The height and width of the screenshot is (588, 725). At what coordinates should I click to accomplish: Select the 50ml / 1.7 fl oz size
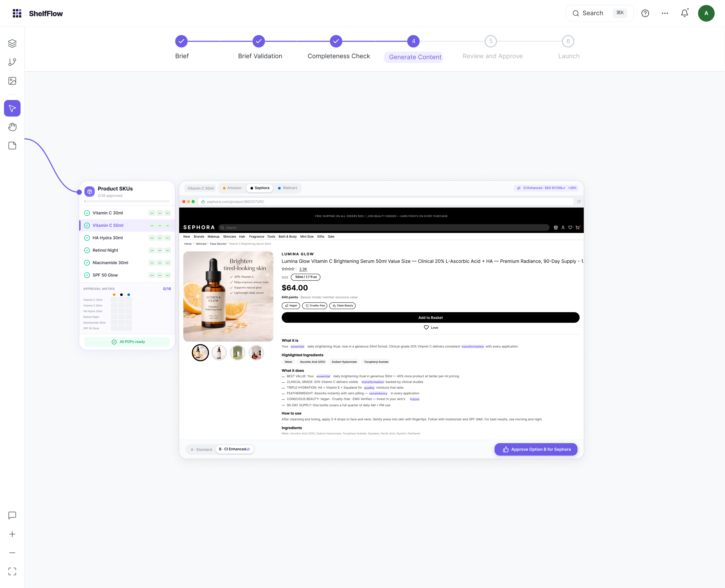click(306, 277)
